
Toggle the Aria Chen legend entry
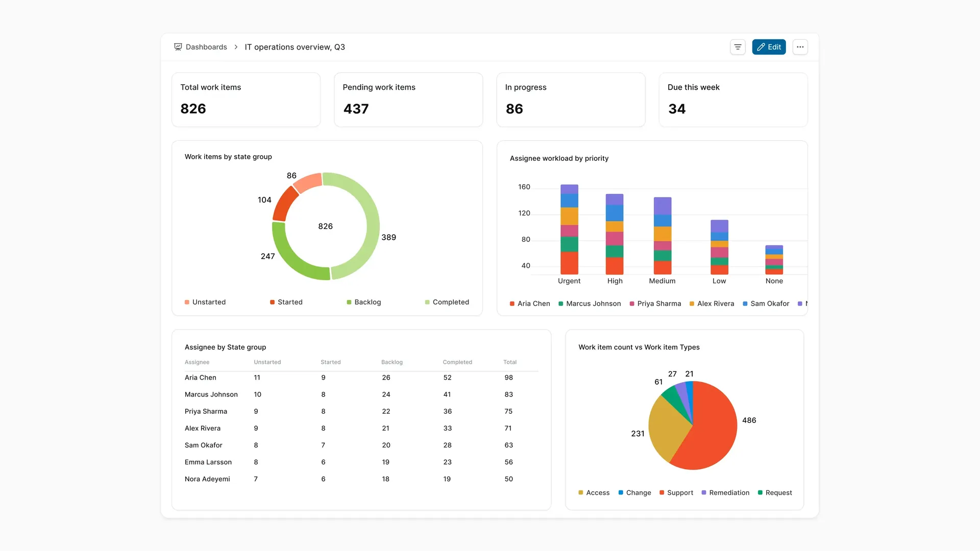[530, 304]
